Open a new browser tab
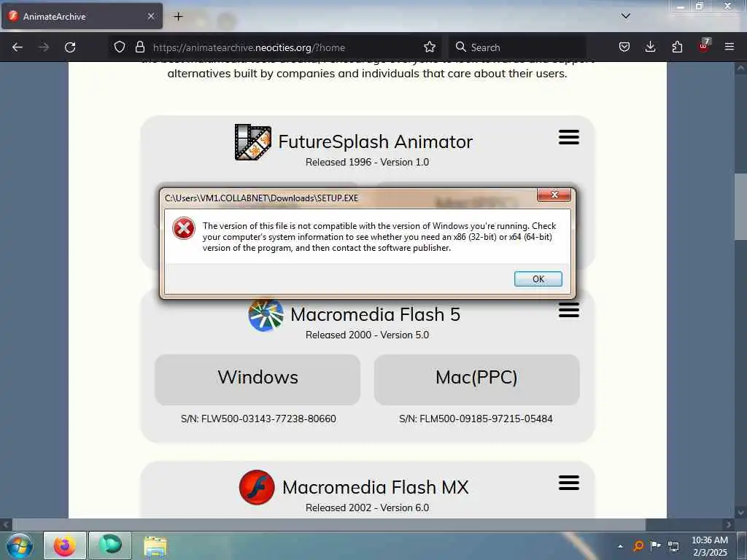Image resolution: width=747 pixels, height=560 pixels. (x=178, y=17)
